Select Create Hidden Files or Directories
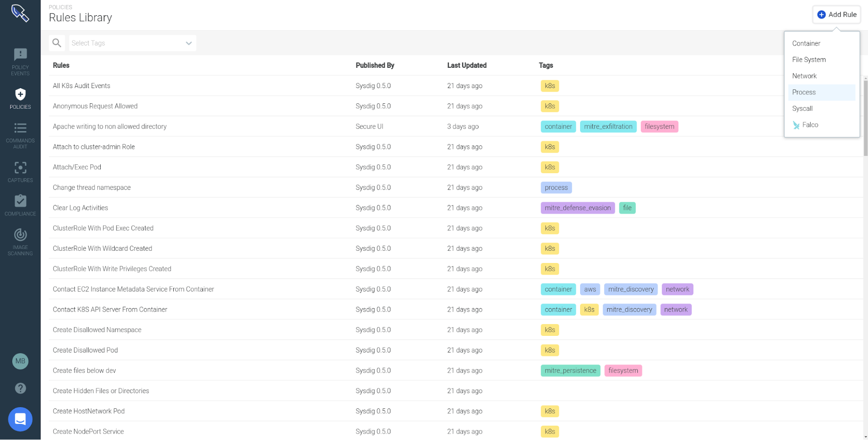Viewport: 868px width, 440px height. click(x=455, y=391)
